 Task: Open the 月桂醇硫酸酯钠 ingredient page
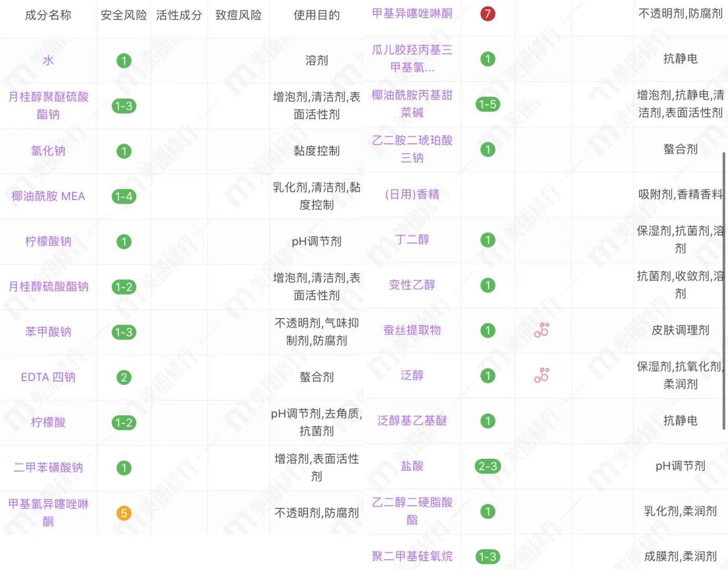[x=48, y=287]
